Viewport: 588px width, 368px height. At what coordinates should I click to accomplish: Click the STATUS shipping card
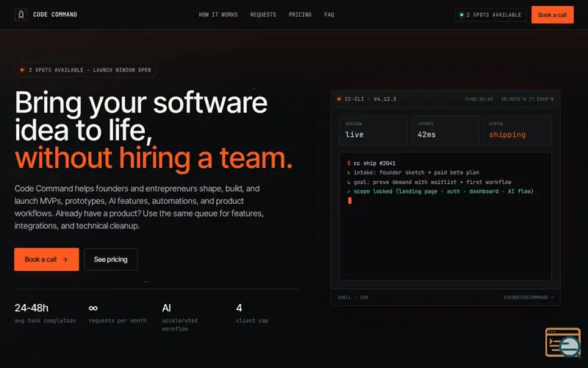pyautogui.click(x=517, y=130)
